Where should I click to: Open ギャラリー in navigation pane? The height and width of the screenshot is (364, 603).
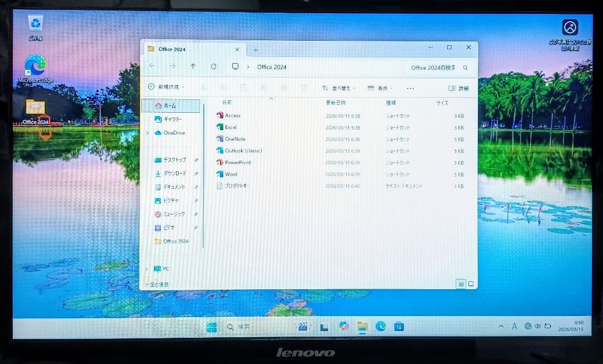[171, 119]
